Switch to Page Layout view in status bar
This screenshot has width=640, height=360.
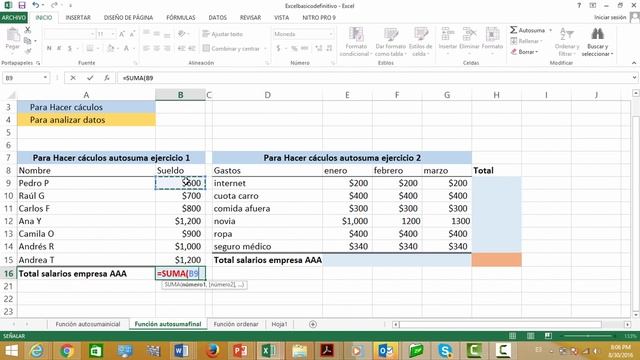[530, 336]
